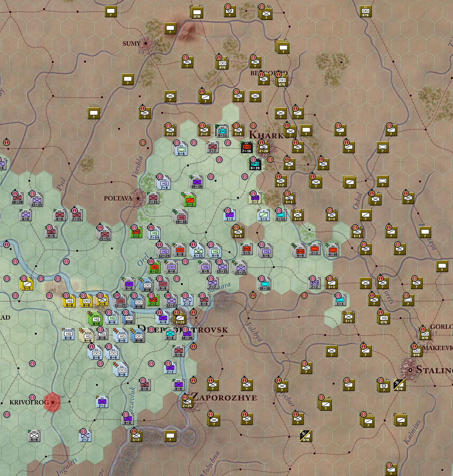This screenshot has height=476, width=453.
Task: Pick the cyan armored unit marked 18=18
Action: 265,284
